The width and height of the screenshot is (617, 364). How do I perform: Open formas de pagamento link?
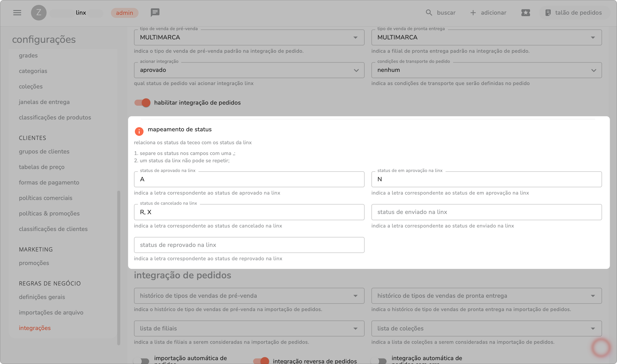click(x=49, y=183)
